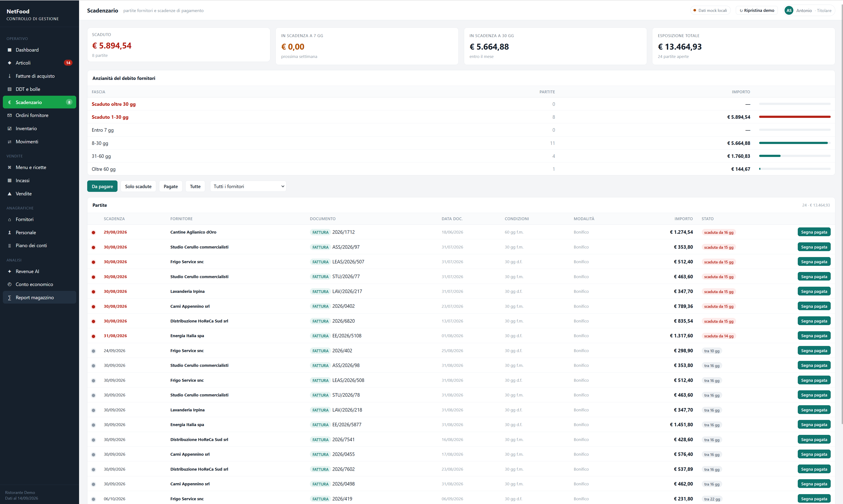Click the Scaduto oltre 30 gg row label
This screenshot has width=843, height=504.
(114, 104)
